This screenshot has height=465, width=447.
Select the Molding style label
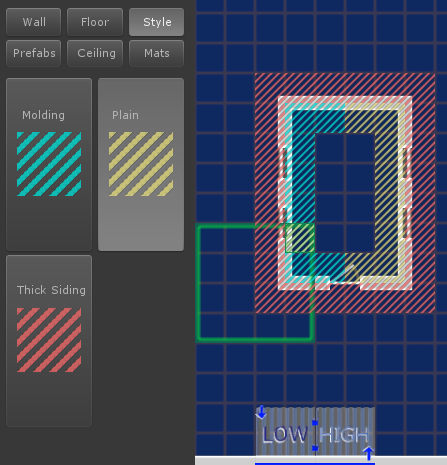click(x=43, y=115)
